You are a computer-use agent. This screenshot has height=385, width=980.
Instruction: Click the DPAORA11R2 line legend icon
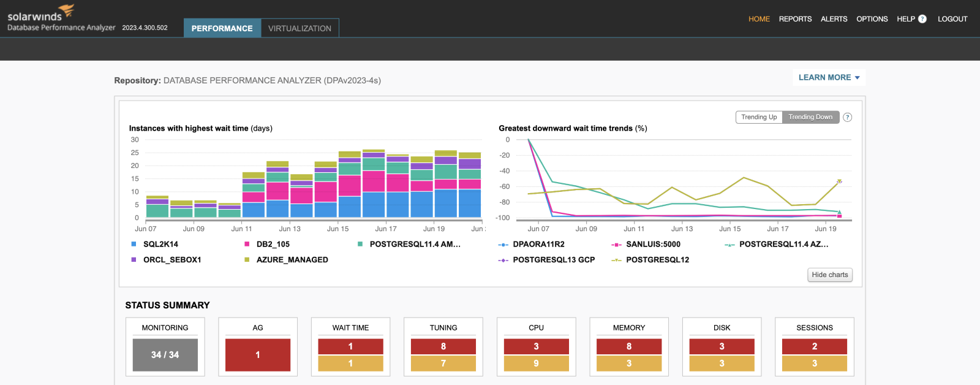point(503,245)
